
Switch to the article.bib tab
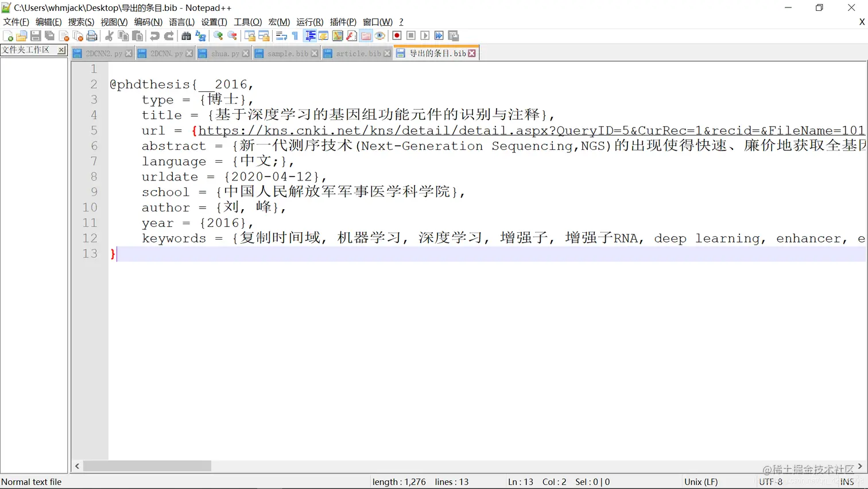[x=358, y=53]
